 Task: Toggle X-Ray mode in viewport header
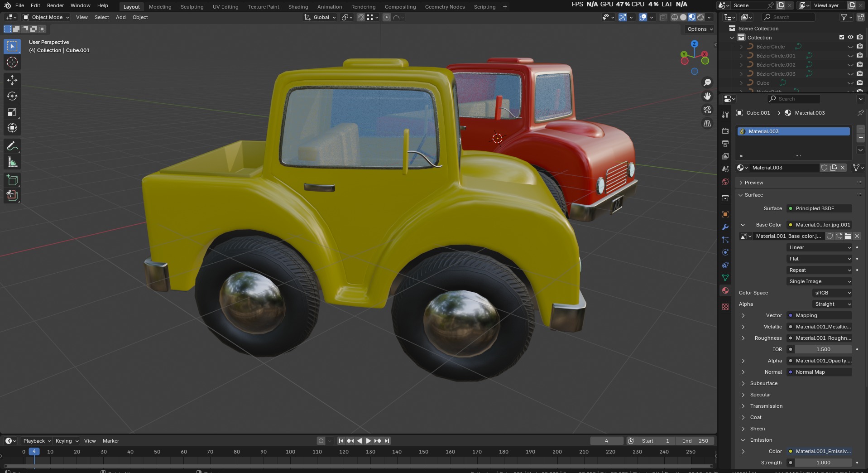663,17
